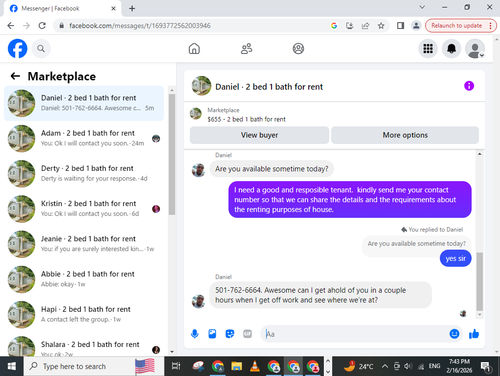Choose a GIF icon
Image resolution: width=500 pixels, height=376 pixels.
click(247, 334)
